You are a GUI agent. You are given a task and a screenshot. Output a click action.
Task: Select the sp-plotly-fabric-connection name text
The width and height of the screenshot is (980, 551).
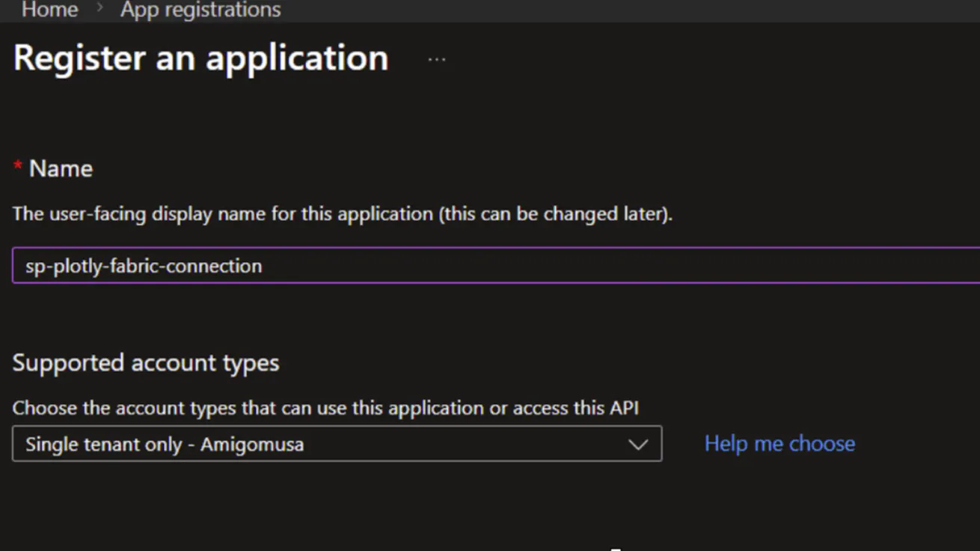pos(142,265)
